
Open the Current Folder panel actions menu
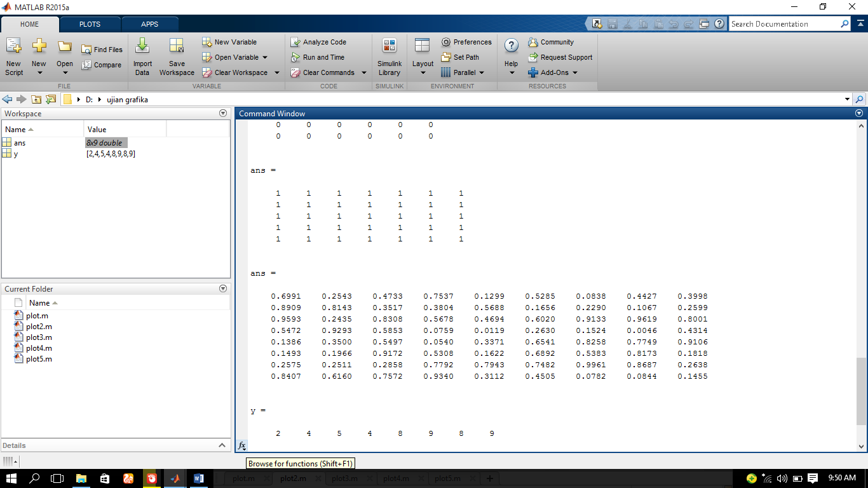pyautogui.click(x=223, y=288)
